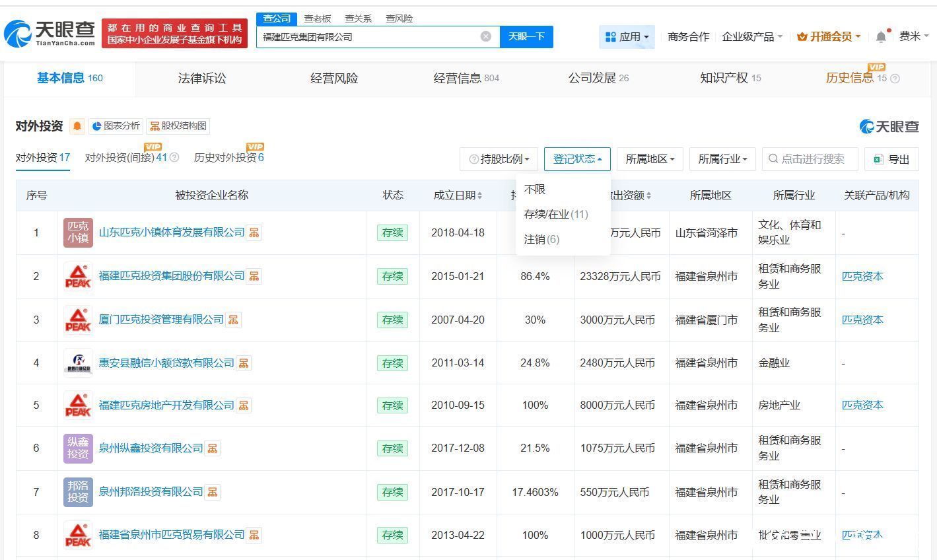937x560 pixels.
Task: Click logo of 惠安县融信小额贷款有限公司
Action: point(78,363)
